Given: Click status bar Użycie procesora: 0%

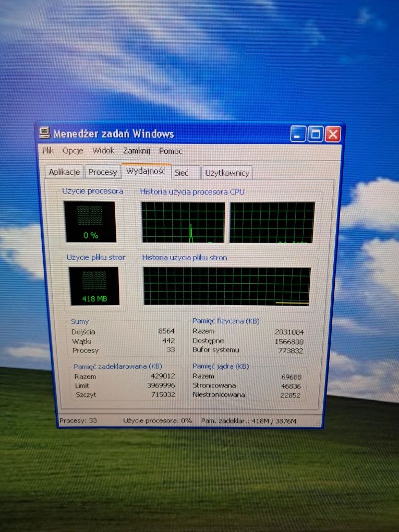Looking at the screenshot, I should [158, 421].
